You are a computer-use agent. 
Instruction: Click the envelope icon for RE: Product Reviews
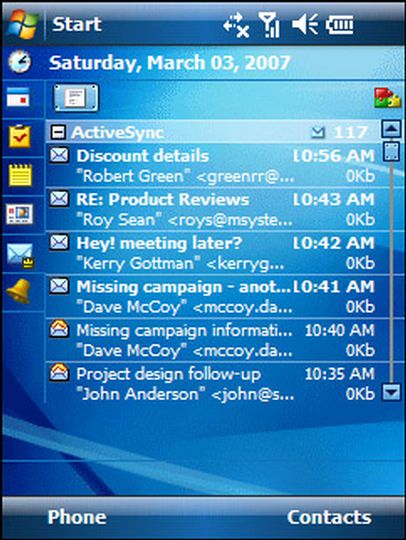59,199
